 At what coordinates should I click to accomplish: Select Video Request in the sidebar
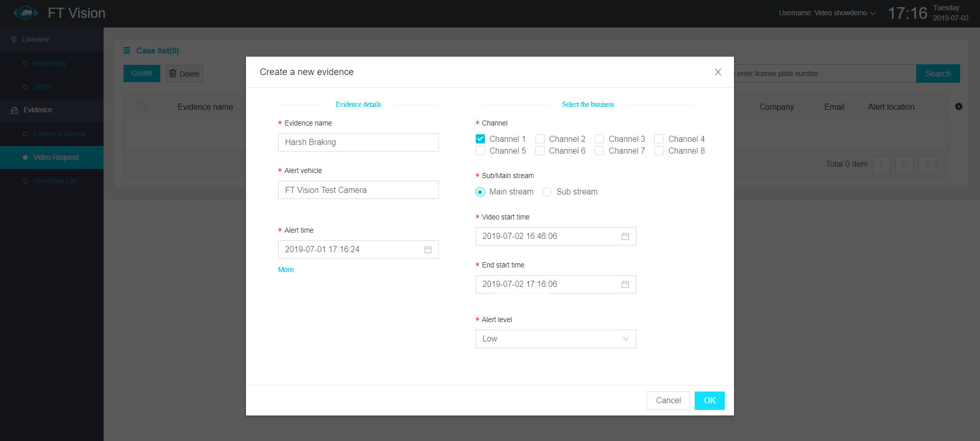[52, 157]
